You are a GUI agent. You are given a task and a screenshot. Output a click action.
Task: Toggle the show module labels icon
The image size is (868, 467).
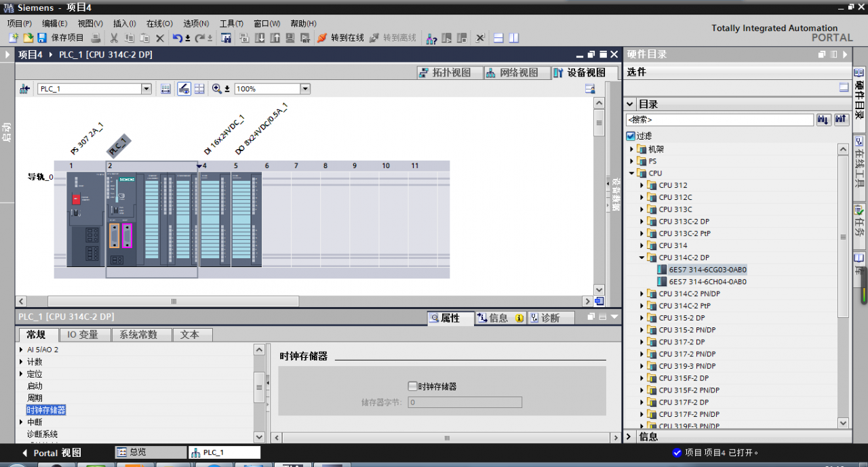[184, 89]
